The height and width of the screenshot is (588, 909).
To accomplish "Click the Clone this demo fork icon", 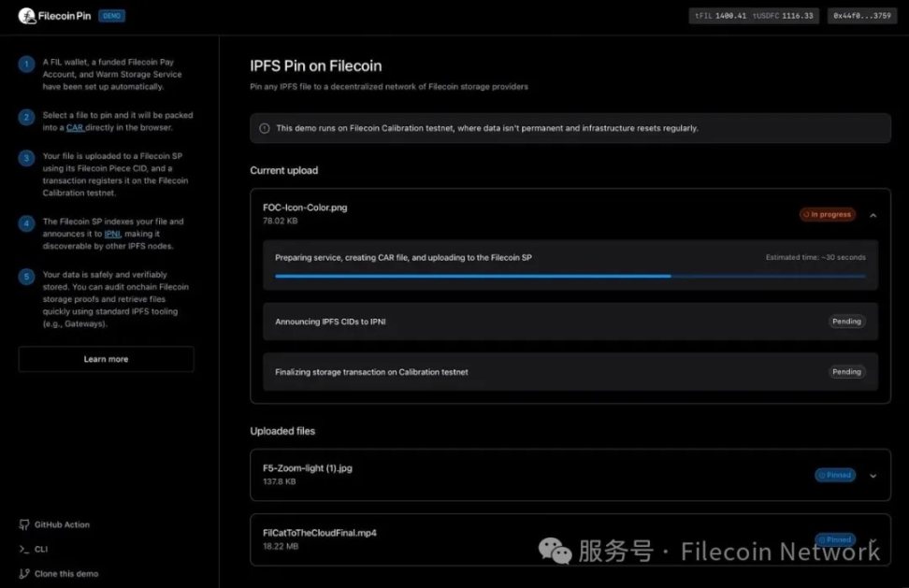I will tap(24, 574).
